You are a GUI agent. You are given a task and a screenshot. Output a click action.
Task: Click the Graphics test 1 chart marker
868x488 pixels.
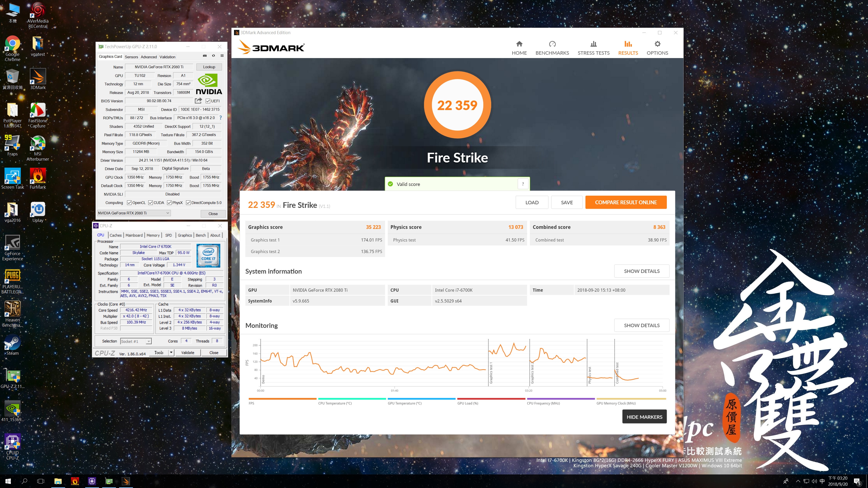click(491, 373)
